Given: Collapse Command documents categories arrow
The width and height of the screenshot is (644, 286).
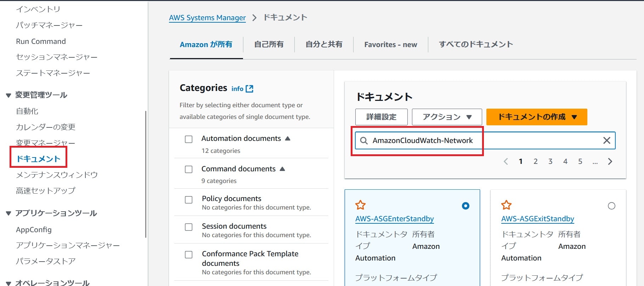Looking at the screenshot, I should point(282,169).
